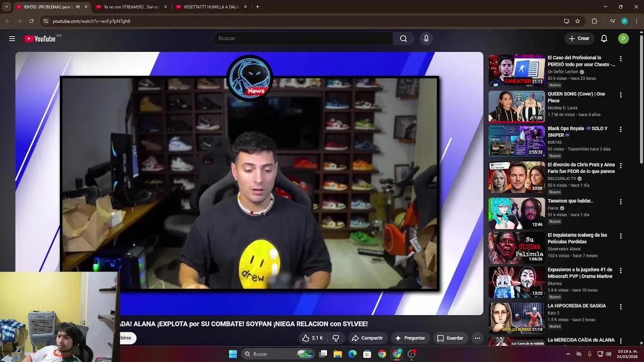The image size is (644, 362).
Task: Open Chrome profile avatar
Action: coord(624,21)
